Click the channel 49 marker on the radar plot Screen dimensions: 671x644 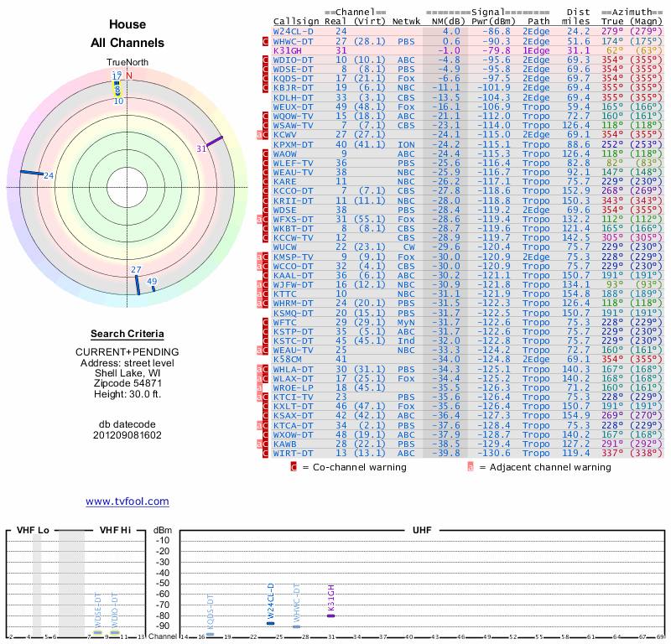coord(153,288)
